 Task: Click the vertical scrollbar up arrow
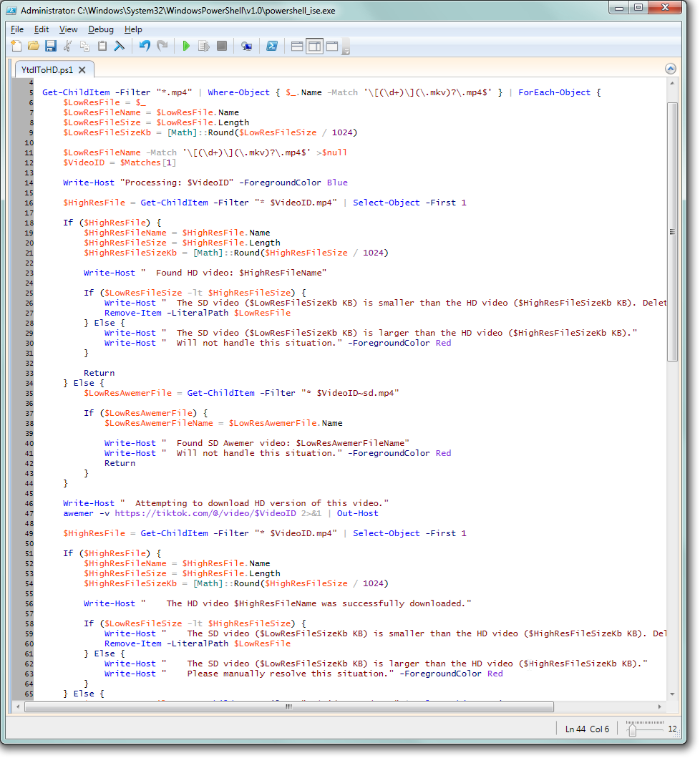(672, 84)
